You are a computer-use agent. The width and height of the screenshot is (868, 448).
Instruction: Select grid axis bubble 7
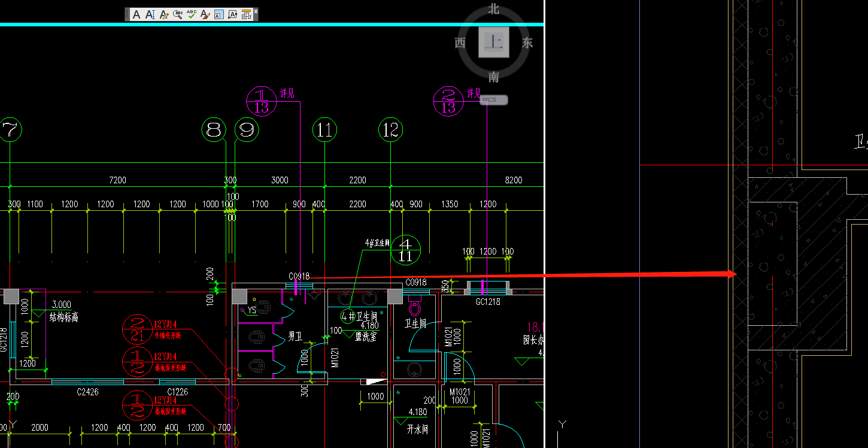pyautogui.click(x=10, y=129)
